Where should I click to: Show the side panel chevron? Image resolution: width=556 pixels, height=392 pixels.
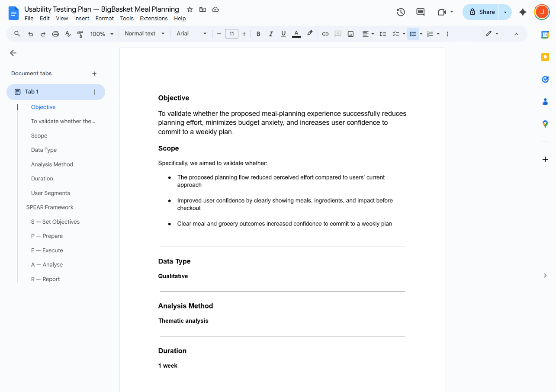pyautogui.click(x=545, y=276)
